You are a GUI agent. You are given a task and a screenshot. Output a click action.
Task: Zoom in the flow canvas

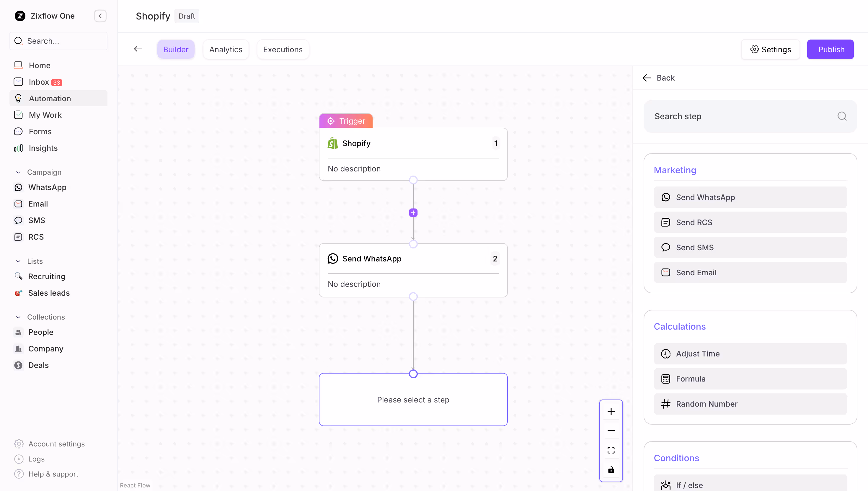[x=611, y=411]
